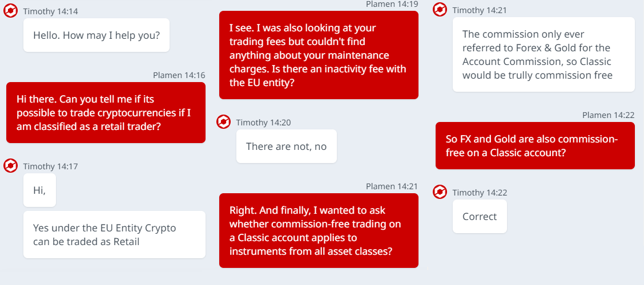This screenshot has height=285, width=644.
Task: Select the red 'So FX and Gold' message
Action: (x=535, y=145)
